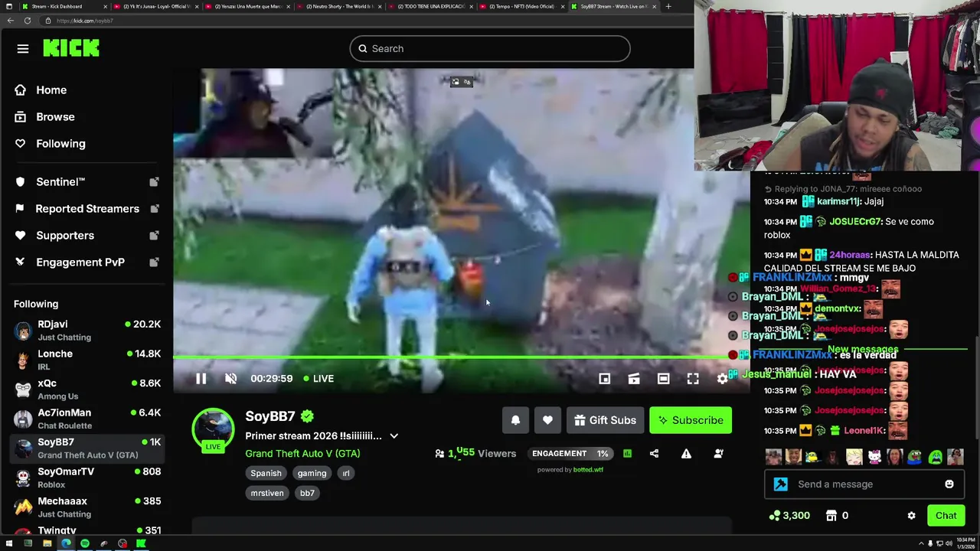Toggle picture-in-picture mini player
The width and height of the screenshot is (980, 551).
tap(604, 378)
